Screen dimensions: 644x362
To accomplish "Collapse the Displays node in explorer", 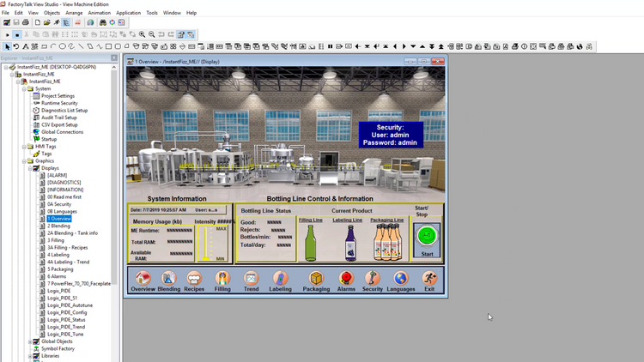I will pyautogui.click(x=29, y=168).
